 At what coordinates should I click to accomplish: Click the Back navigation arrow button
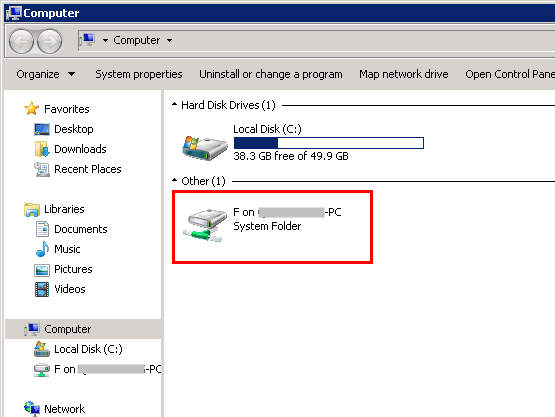(21, 41)
